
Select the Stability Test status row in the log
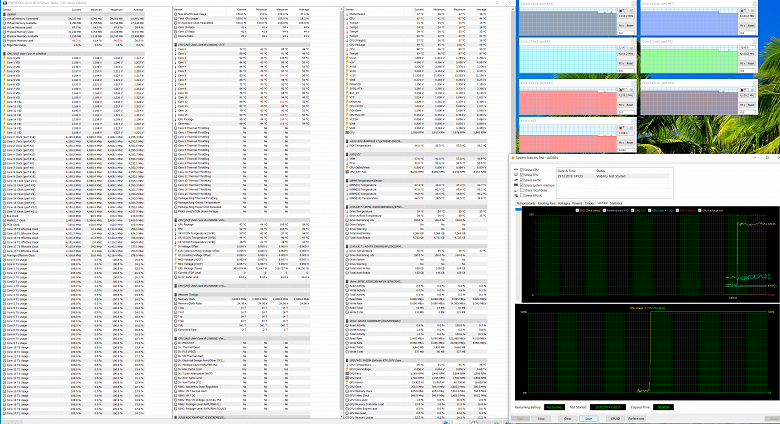612,176
